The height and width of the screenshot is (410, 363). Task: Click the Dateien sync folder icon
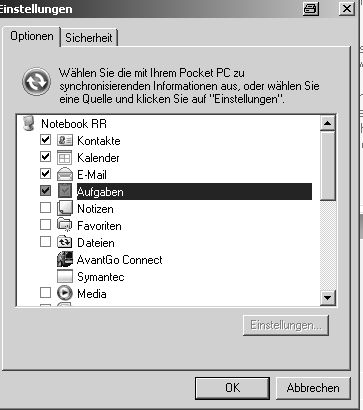(65, 243)
